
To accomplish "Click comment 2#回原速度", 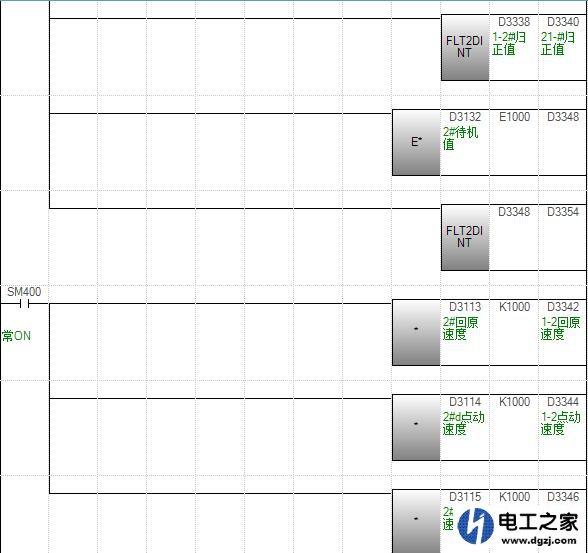I will click(460, 328).
